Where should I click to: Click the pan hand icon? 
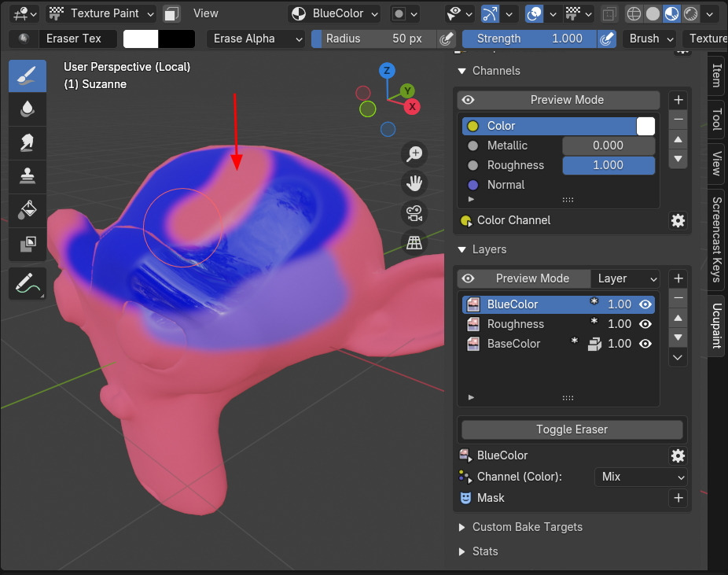414,183
